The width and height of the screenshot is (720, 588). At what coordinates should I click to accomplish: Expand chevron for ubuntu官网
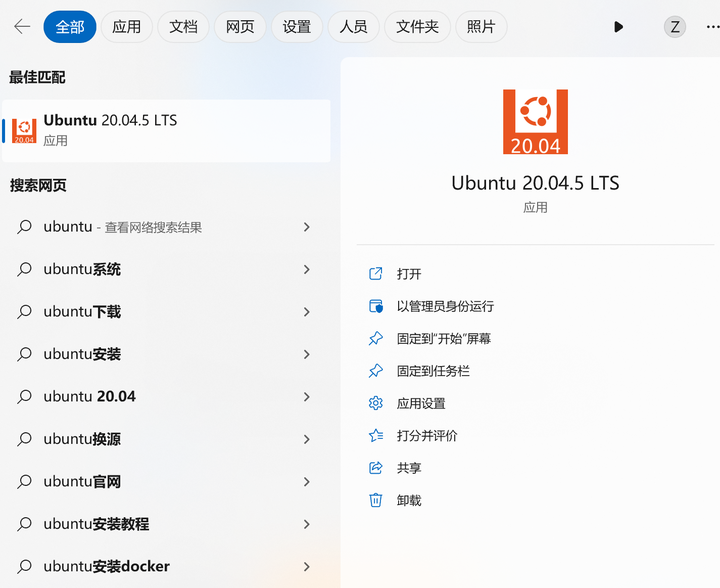click(x=307, y=482)
